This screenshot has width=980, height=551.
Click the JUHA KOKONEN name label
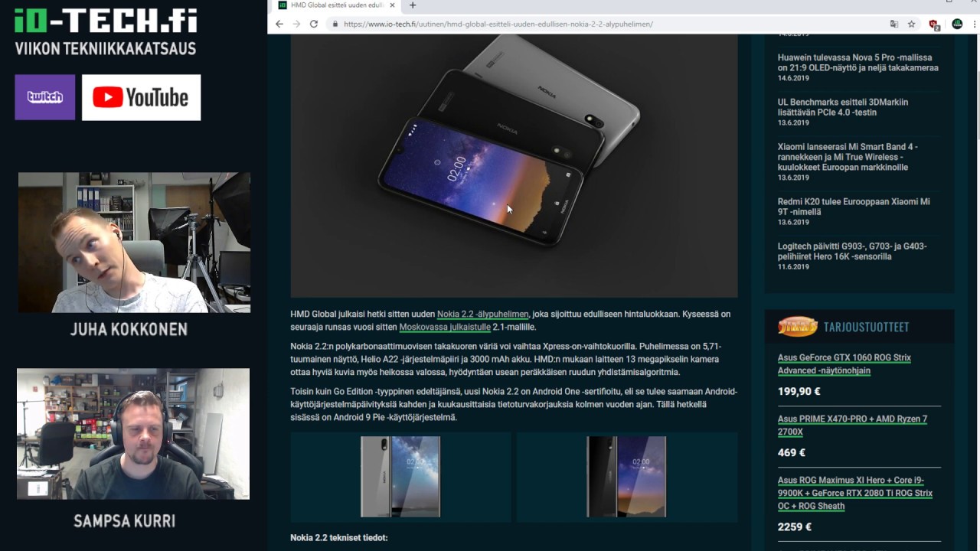[129, 330]
